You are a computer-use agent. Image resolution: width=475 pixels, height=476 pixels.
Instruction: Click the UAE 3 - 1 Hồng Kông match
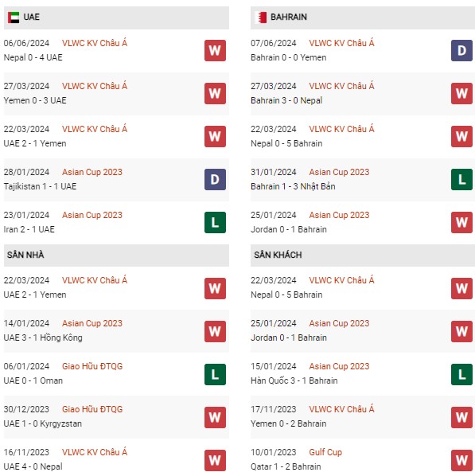pos(43,337)
